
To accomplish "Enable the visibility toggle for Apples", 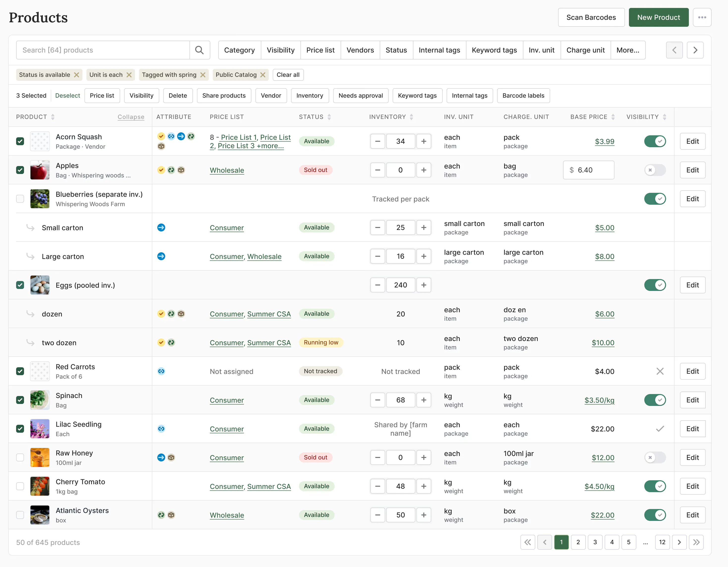I will click(x=655, y=170).
